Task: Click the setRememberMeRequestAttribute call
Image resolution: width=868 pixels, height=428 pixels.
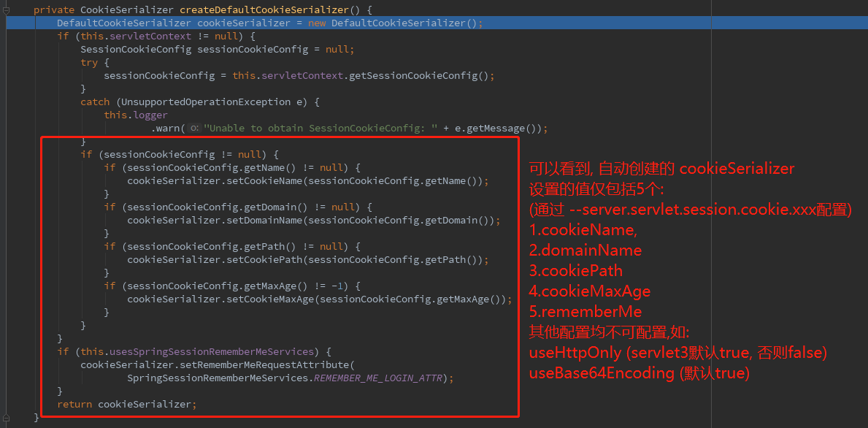Action: (217, 365)
